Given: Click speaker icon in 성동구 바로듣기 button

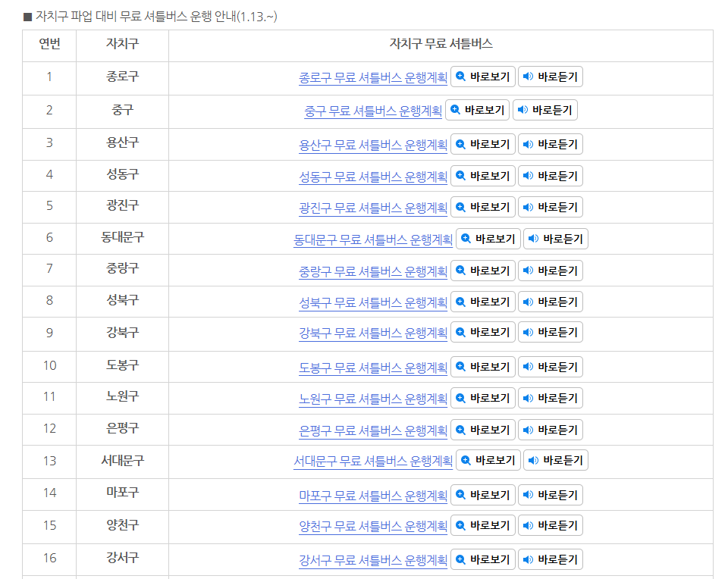Looking at the screenshot, I should coord(528,176).
